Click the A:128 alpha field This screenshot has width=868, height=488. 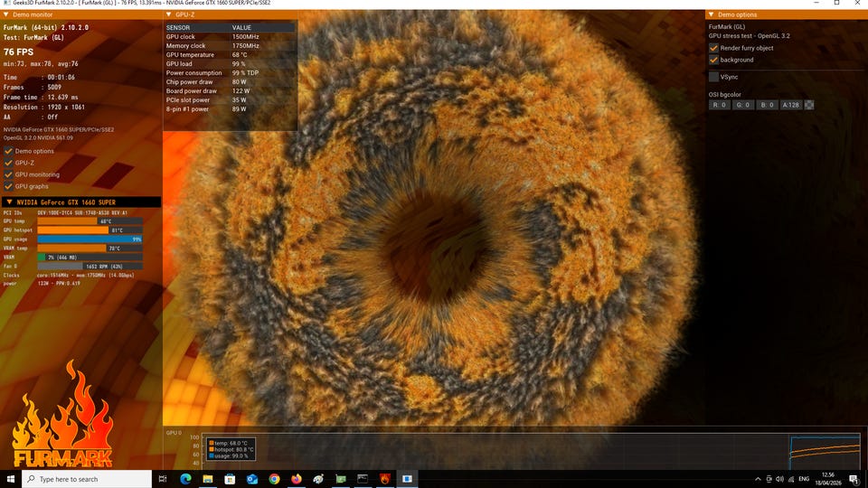tap(790, 105)
